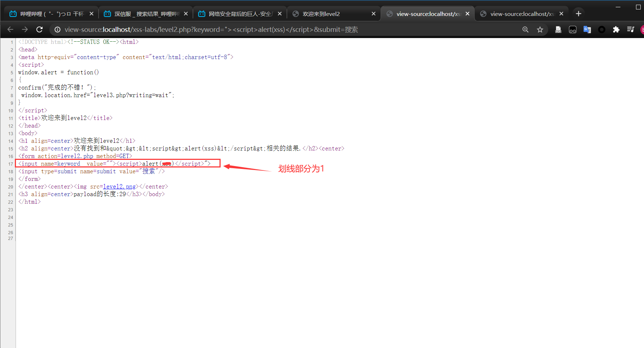Maximize the browser window
This screenshot has width=644, height=348.
[638, 7]
